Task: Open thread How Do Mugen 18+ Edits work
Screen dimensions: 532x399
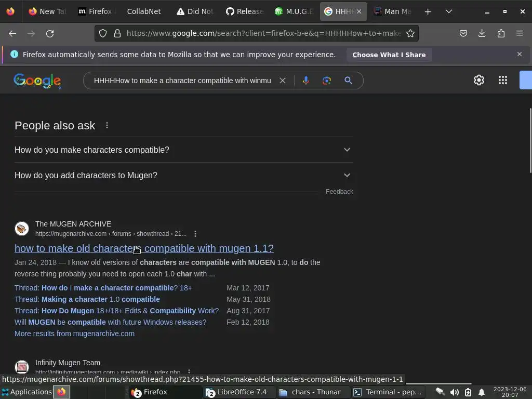Action: [x=117, y=311]
